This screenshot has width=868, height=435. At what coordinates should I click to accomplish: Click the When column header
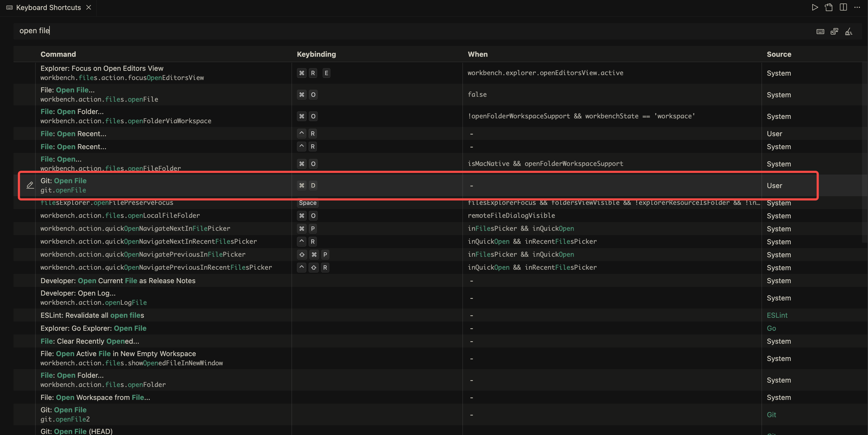click(x=477, y=54)
